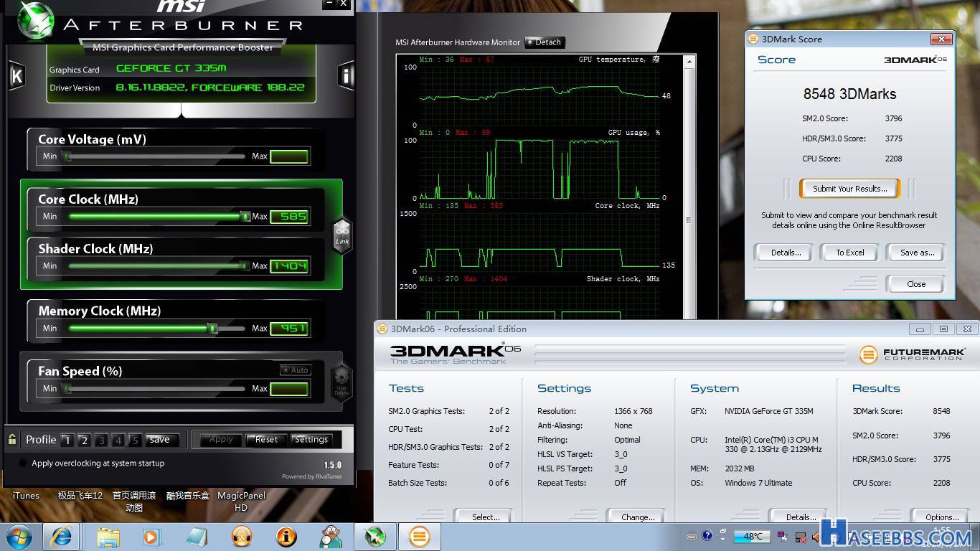Click the Core Voltage slider handle
This screenshot has width=980, height=551.
point(67,156)
